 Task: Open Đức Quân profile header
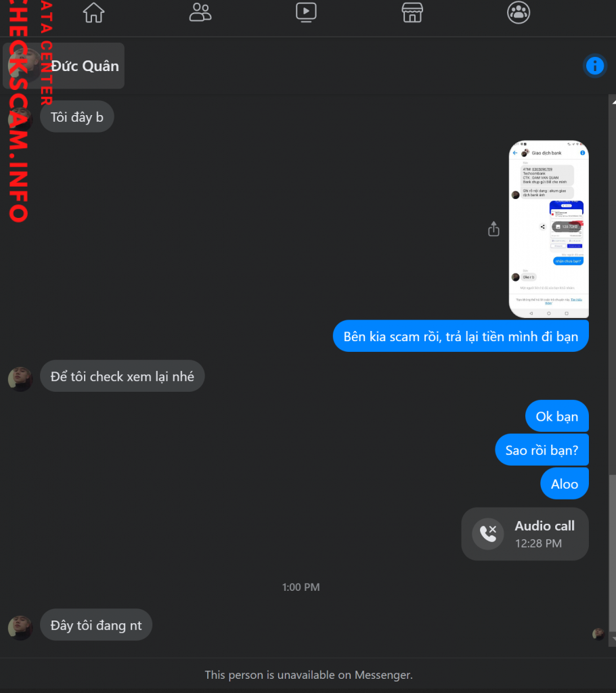[x=64, y=66]
